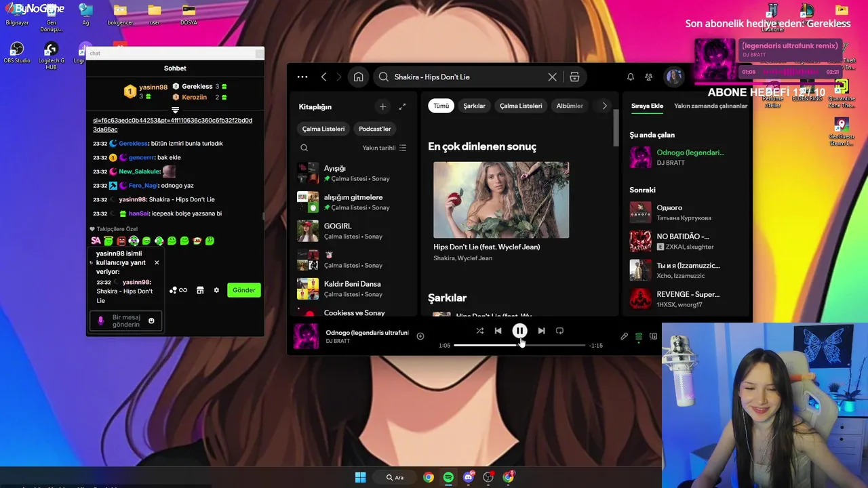Open the Yakın tarihli sort dropdown

click(384, 148)
